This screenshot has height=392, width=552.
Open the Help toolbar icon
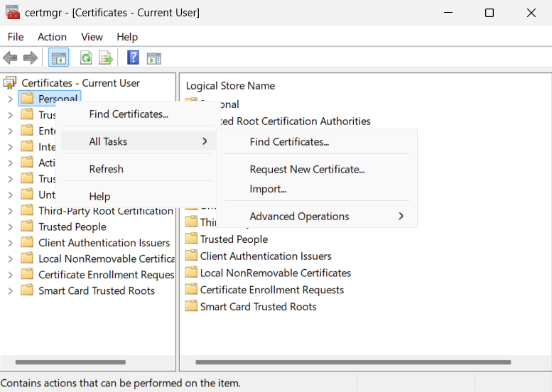pyautogui.click(x=133, y=58)
